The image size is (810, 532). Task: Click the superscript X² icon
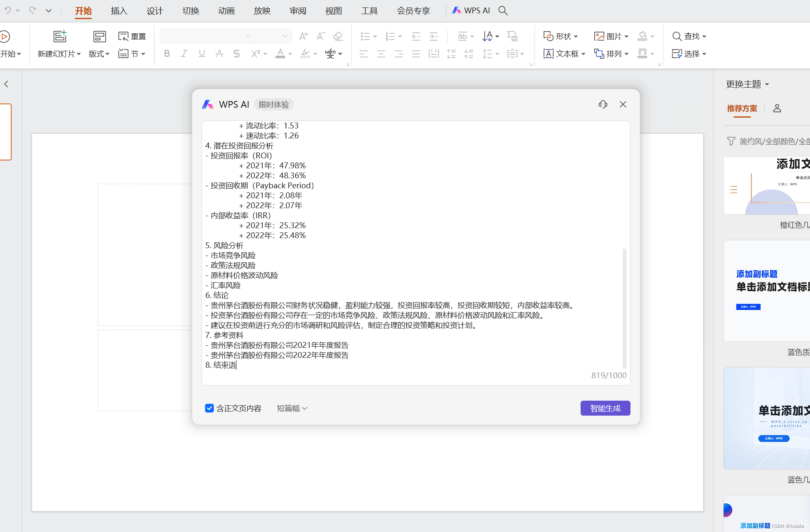[256, 53]
